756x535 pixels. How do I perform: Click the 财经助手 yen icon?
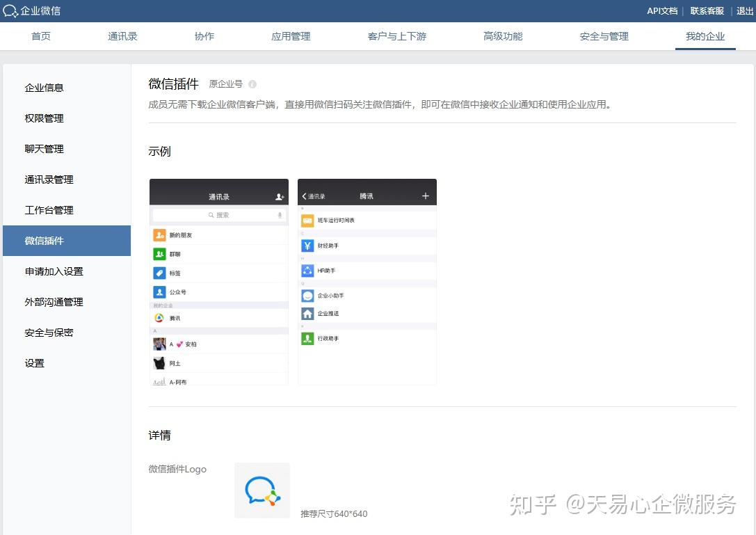(307, 246)
